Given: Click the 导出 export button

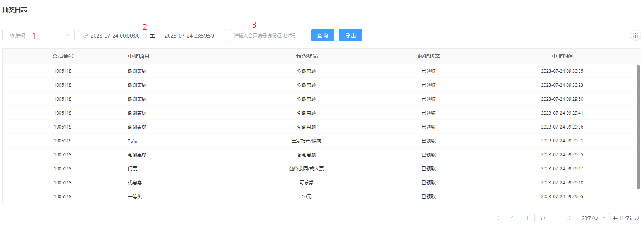Looking at the screenshot, I should pos(350,36).
